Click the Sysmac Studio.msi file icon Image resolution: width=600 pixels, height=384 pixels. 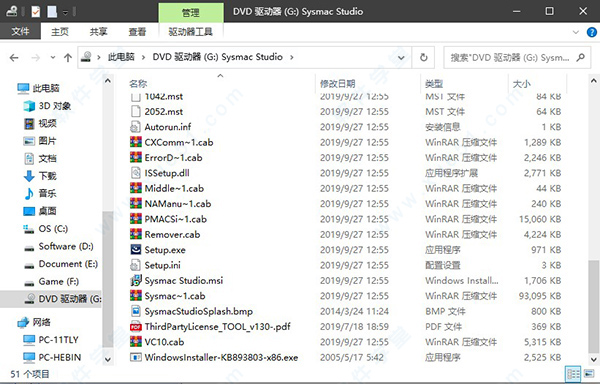coord(135,280)
